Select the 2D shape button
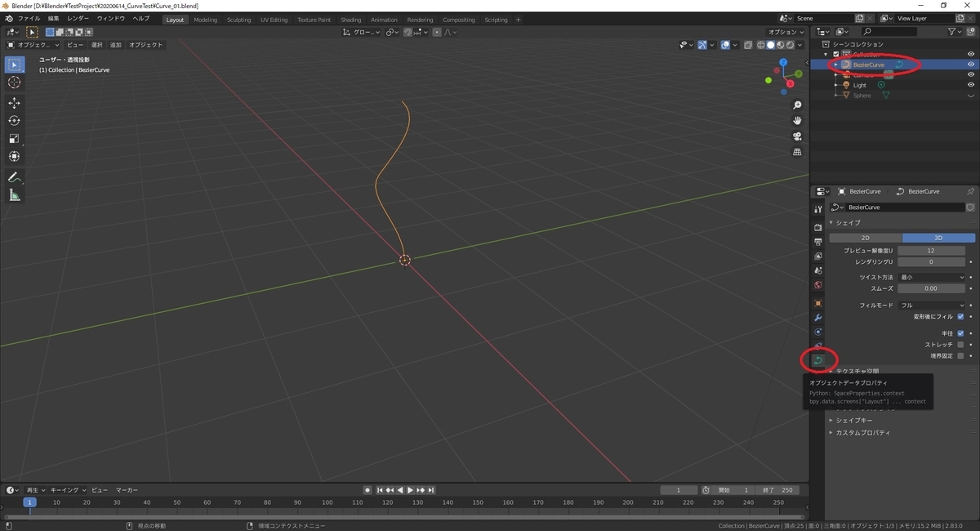The width and height of the screenshot is (980, 531). [x=866, y=238]
